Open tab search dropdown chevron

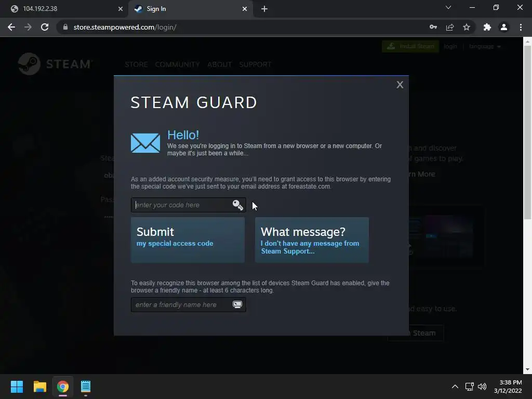click(x=448, y=7)
